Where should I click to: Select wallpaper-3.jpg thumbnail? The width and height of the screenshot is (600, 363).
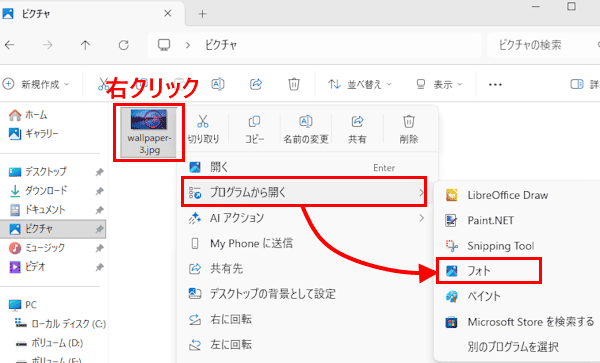149,132
